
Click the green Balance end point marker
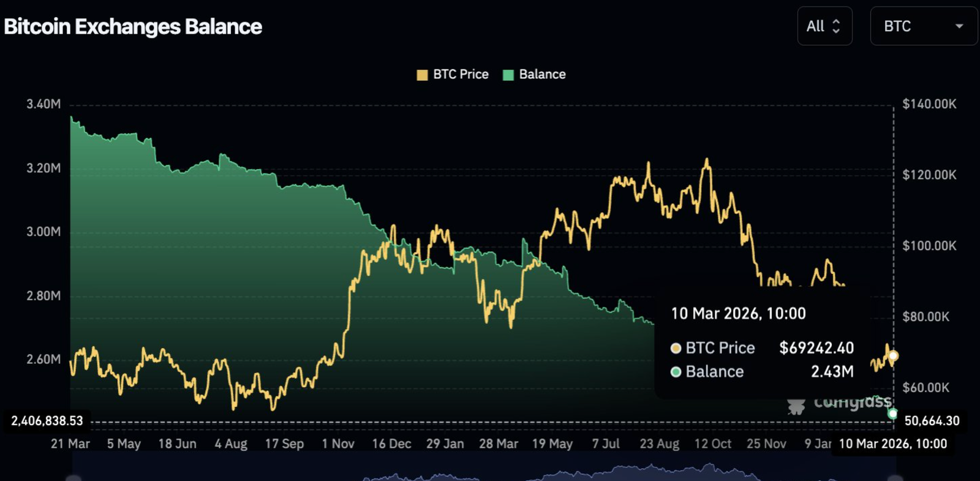893,414
